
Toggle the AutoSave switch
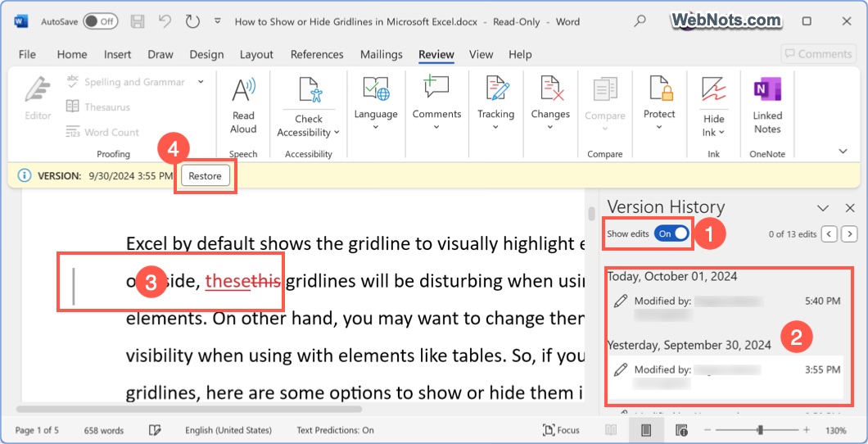click(100, 22)
